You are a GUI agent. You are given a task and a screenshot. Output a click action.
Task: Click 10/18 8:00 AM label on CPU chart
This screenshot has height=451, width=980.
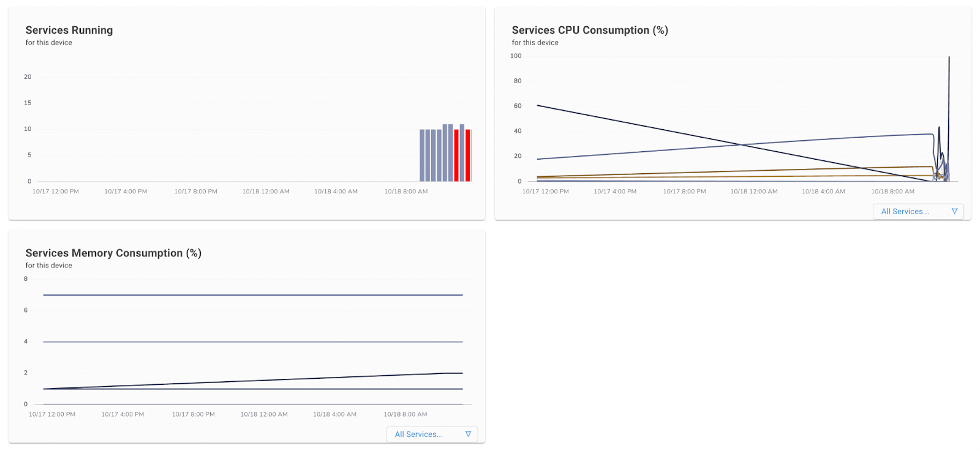(x=893, y=192)
